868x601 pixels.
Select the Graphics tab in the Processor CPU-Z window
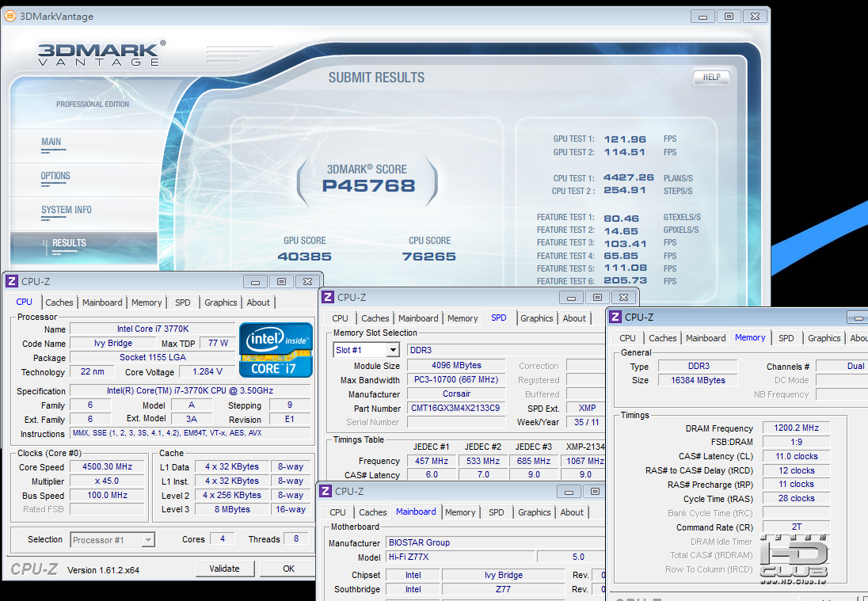click(221, 302)
